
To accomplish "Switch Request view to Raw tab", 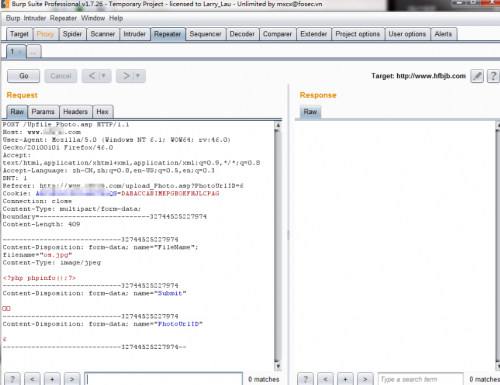I will tap(17, 112).
